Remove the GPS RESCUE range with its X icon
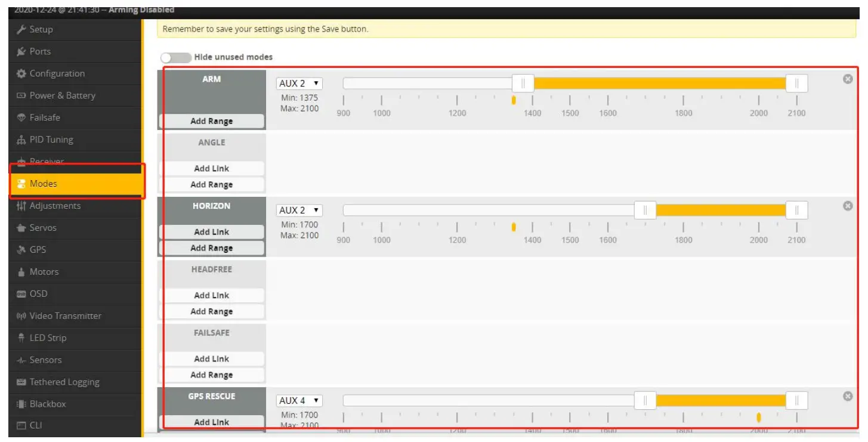868x442 pixels. (x=847, y=396)
